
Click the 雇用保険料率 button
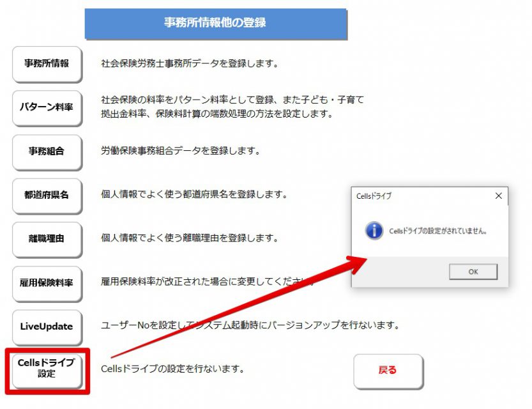[47, 283]
